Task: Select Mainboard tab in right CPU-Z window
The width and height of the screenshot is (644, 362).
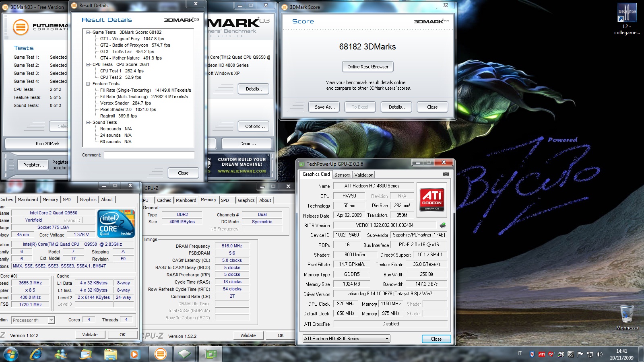Action: (186, 200)
